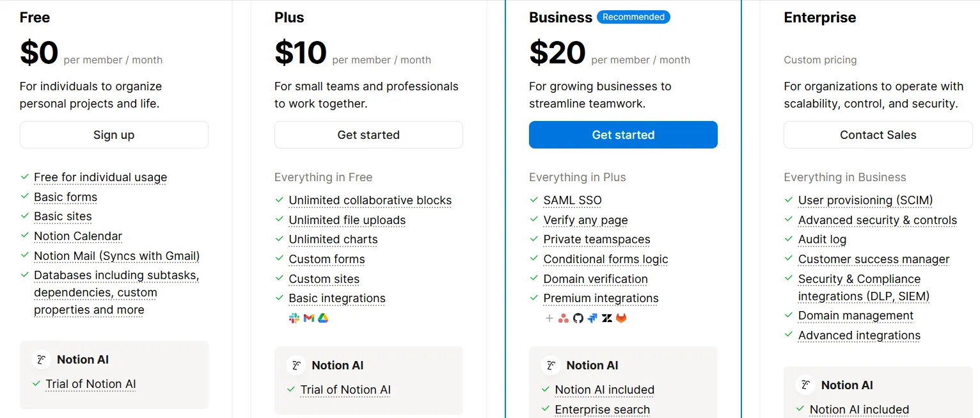Click the Notion AI icon in Free plan
This screenshot has height=418, width=980.
pos(41,360)
